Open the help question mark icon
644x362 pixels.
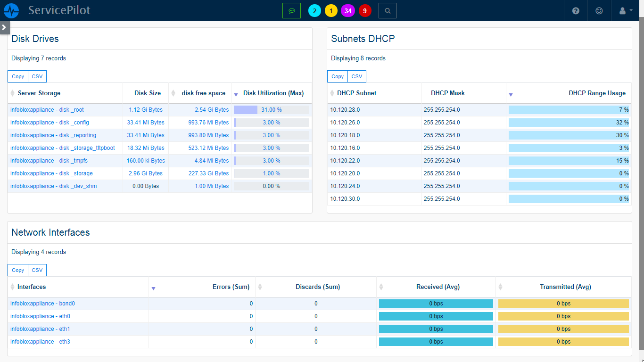click(x=575, y=10)
